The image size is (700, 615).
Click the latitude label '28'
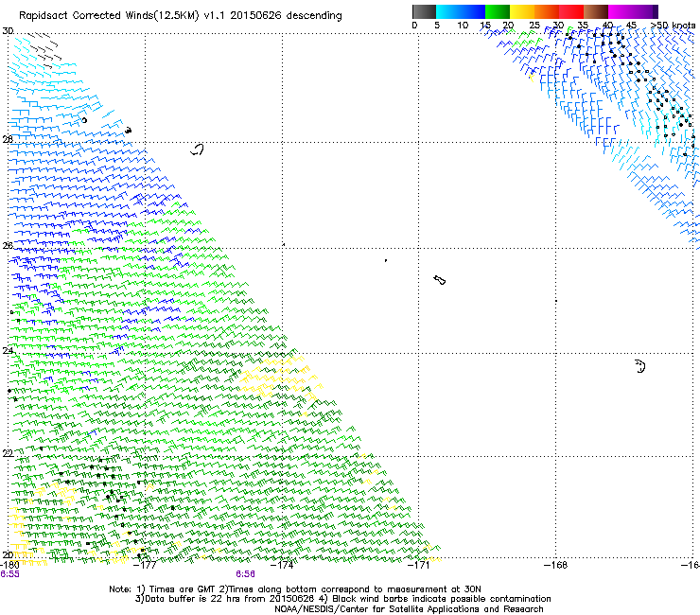point(8,139)
